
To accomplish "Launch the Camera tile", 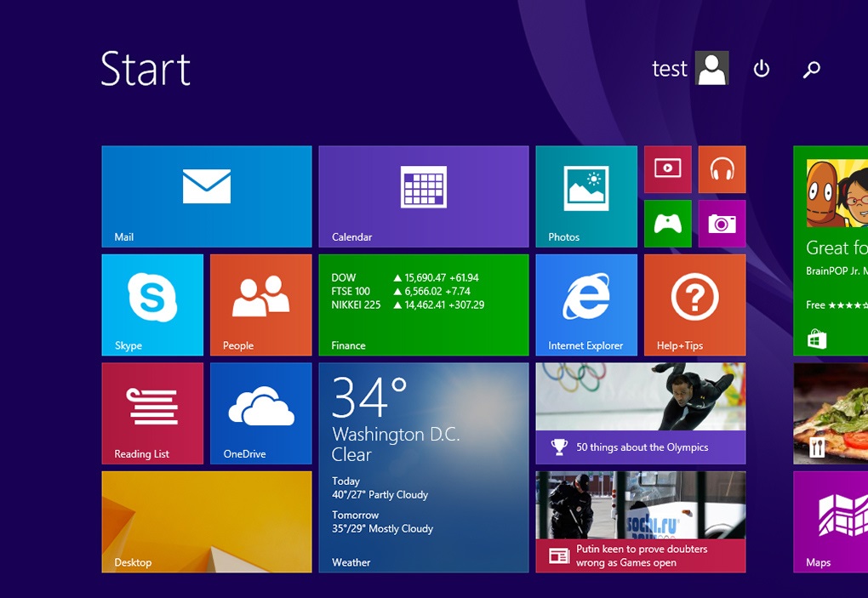I will coord(722,224).
